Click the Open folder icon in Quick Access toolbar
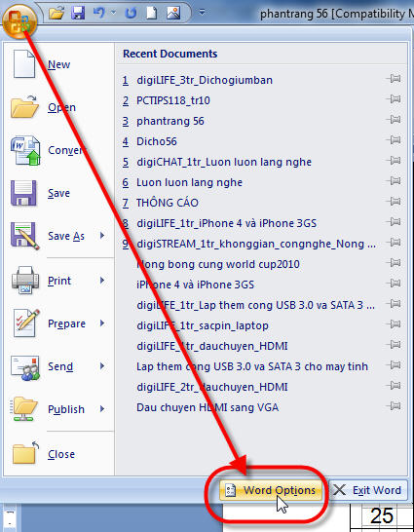The width and height of the screenshot is (414, 532). pos(56,13)
